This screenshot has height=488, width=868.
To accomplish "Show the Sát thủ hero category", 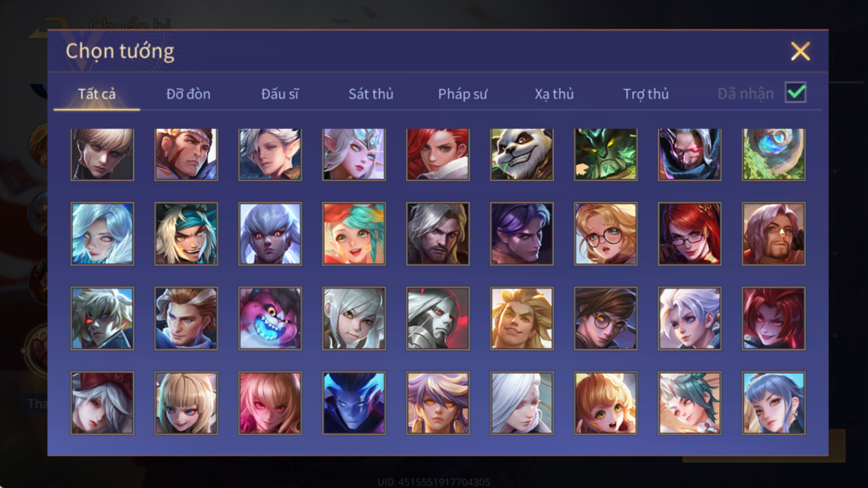I will click(371, 94).
